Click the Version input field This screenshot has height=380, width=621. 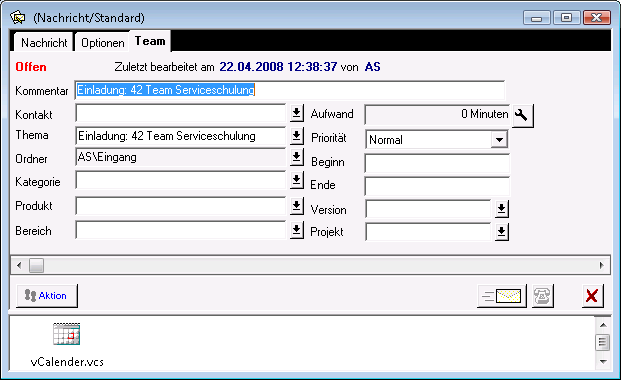pyautogui.click(x=428, y=209)
